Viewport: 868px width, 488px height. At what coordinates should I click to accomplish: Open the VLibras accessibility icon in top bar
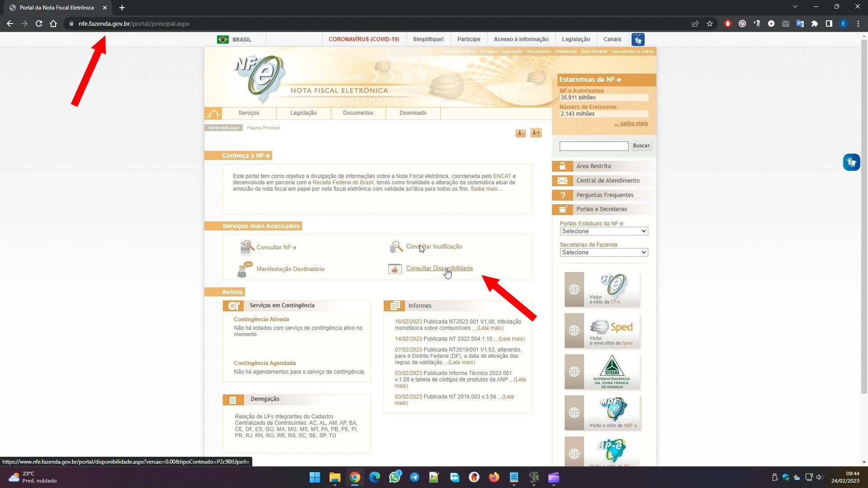[x=638, y=40]
